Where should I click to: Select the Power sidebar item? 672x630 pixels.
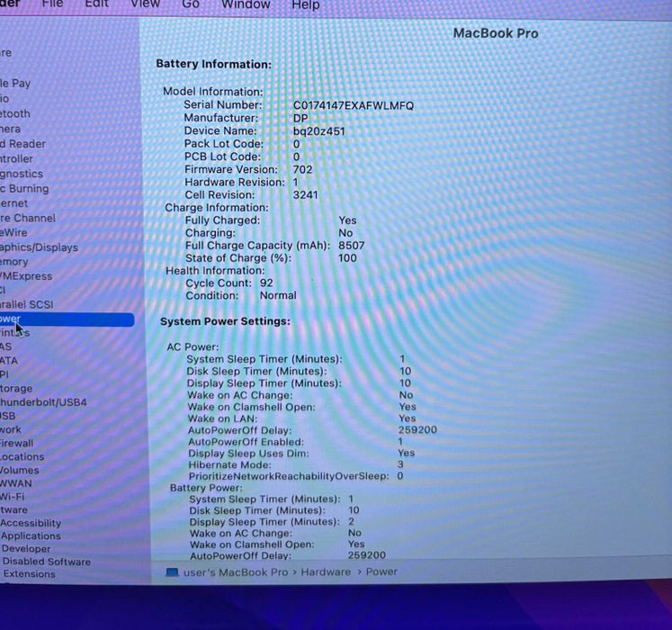tap(67, 319)
